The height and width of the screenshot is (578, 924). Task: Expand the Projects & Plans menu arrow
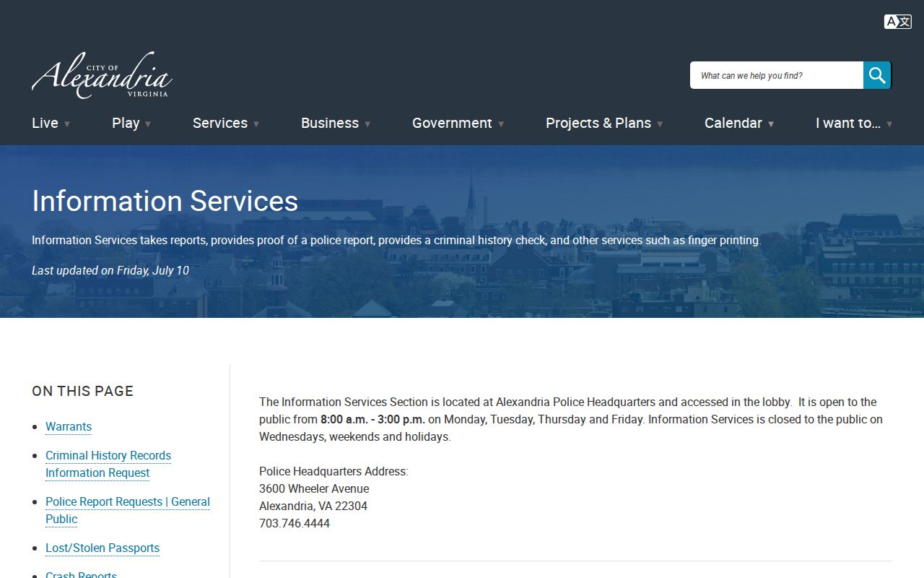coord(660,124)
